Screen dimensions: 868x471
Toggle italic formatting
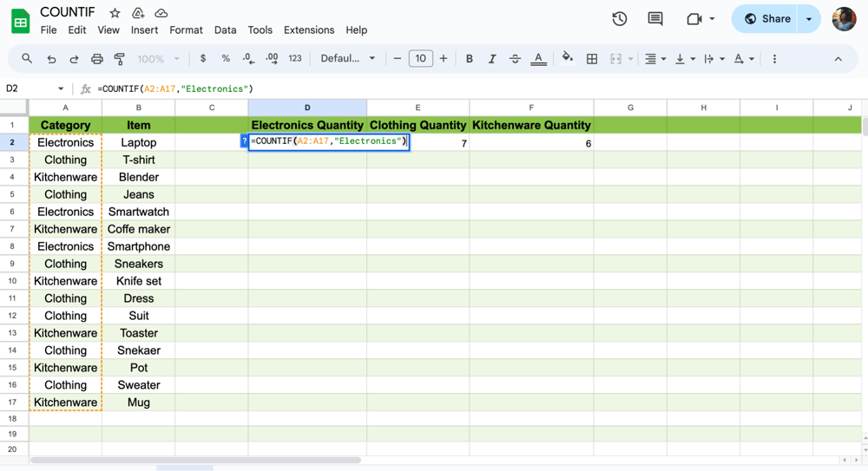click(x=492, y=59)
